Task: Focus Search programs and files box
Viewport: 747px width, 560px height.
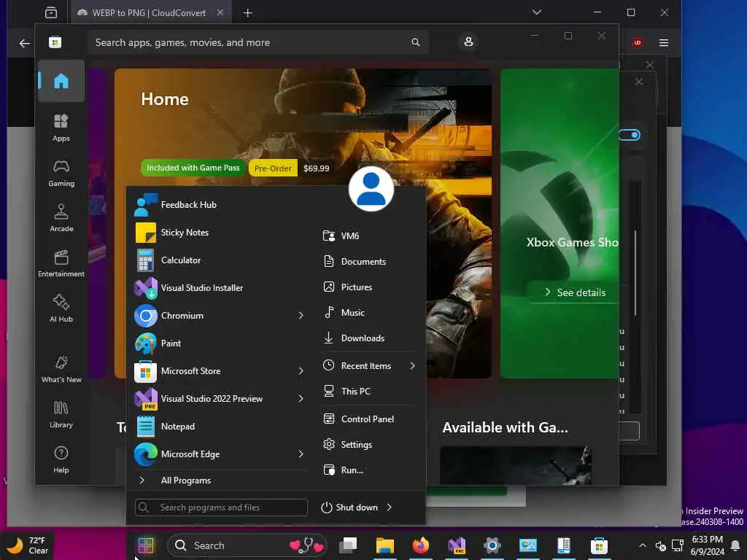Action: click(x=222, y=507)
